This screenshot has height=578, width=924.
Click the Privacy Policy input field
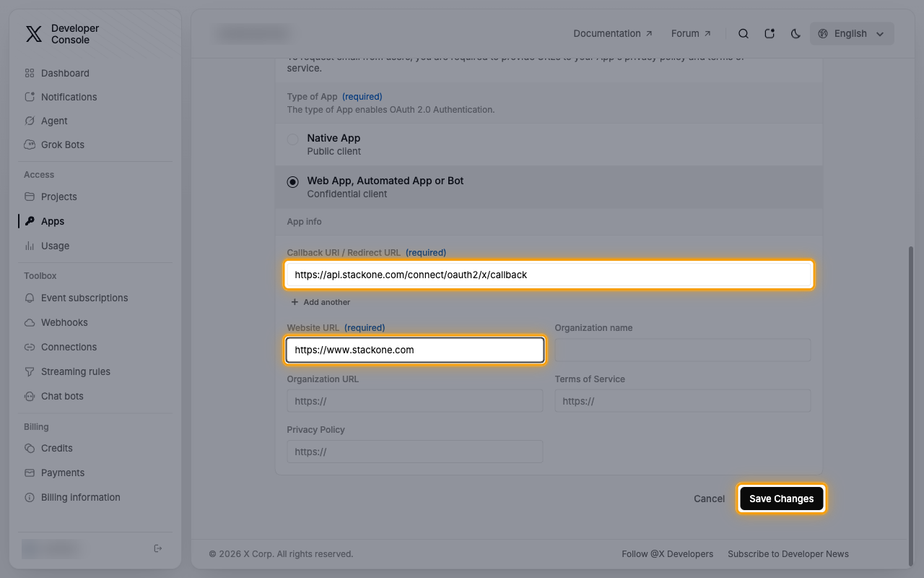pyautogui.click(x=415, y=452)
